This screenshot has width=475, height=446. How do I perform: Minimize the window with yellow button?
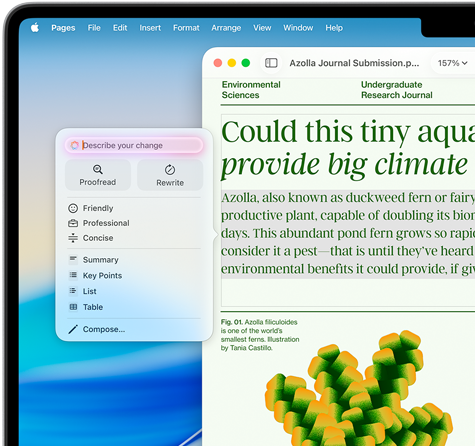pyautogui.click(x=232, y=63)
